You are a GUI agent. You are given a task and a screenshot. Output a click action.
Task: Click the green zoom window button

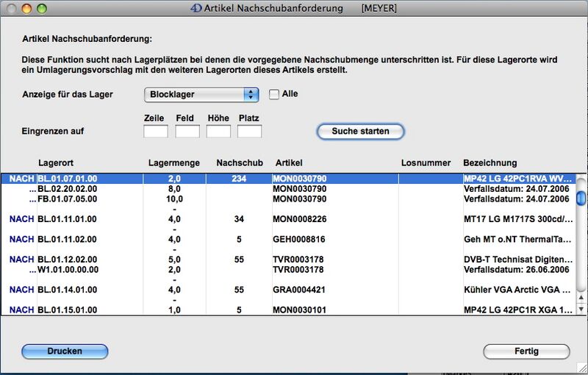[41, 9]
